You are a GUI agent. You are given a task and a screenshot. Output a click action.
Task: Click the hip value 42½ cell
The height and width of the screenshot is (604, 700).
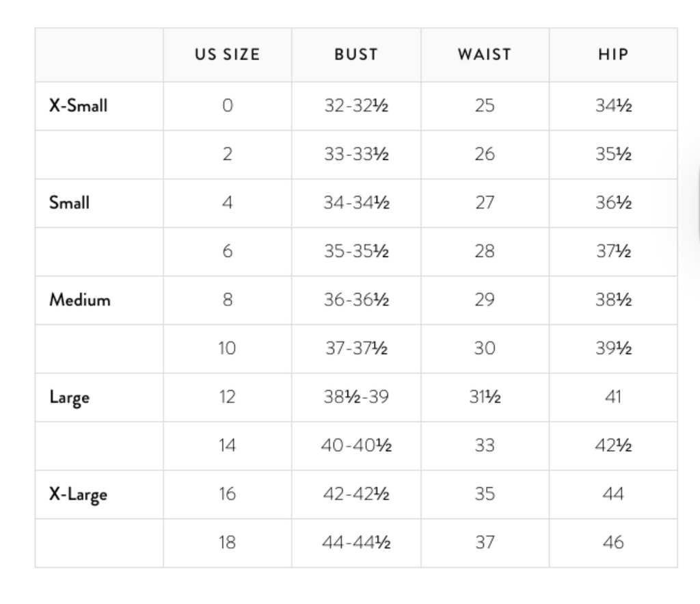[x=613, y=446]
